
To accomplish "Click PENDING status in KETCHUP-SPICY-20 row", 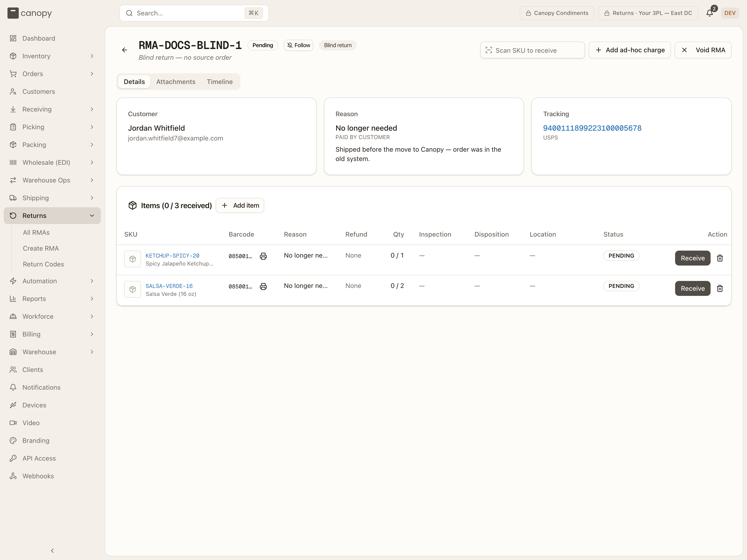I will [x=621, y=255].
